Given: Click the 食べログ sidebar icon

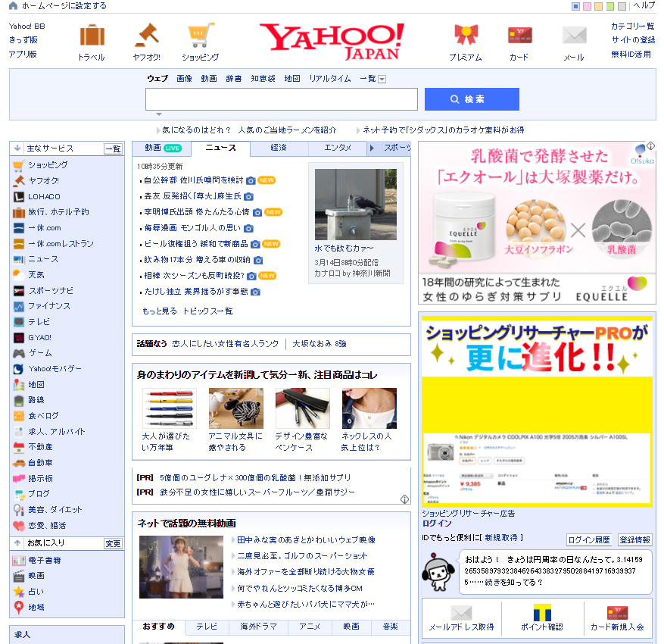Looking at the screenshot, I should point(19,416).
